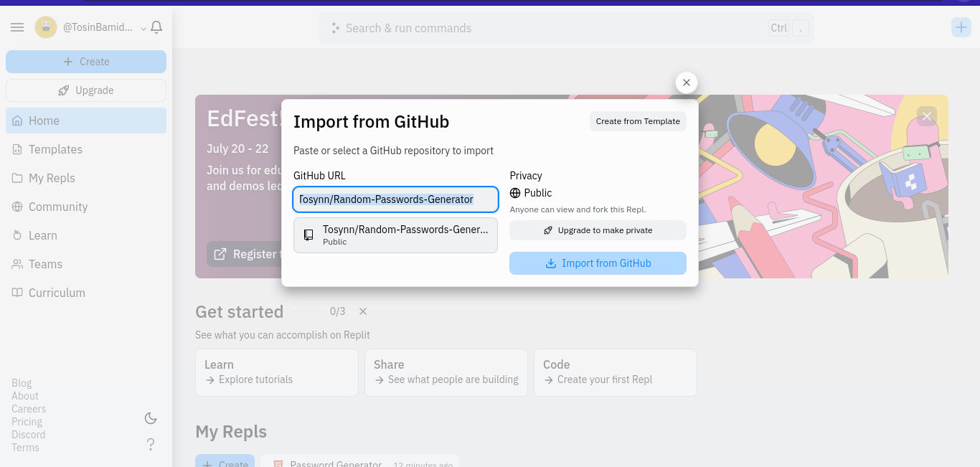The height and width of the screenshot is (467, 980).
Task: Click Create from Template button
Action: coord(638,121)
